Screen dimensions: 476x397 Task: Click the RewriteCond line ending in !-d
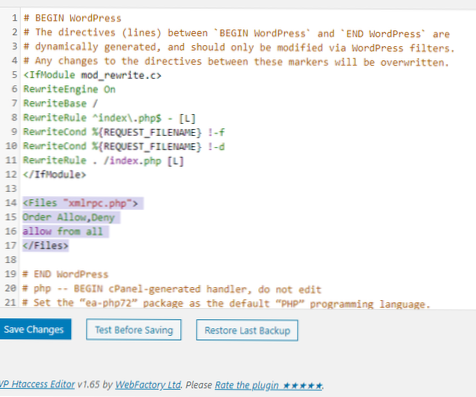coord(124,146)
